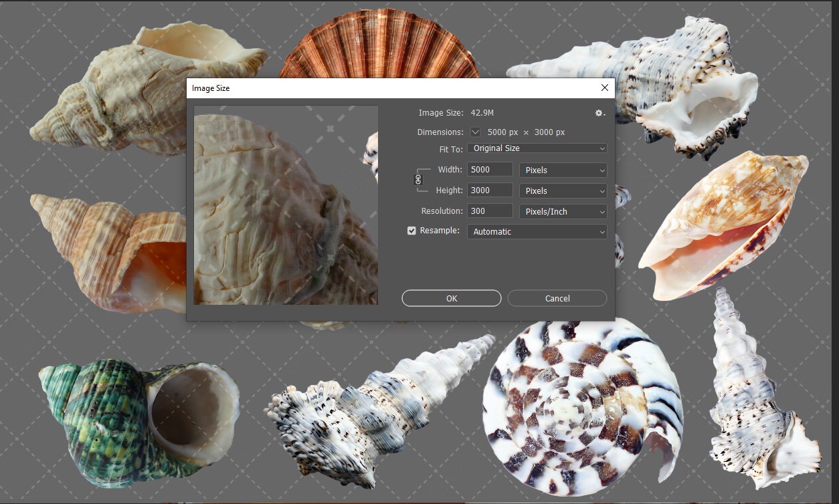Open the Resample dropdown set to Automatic
This screenshot has height=504, width=839.
535,231
